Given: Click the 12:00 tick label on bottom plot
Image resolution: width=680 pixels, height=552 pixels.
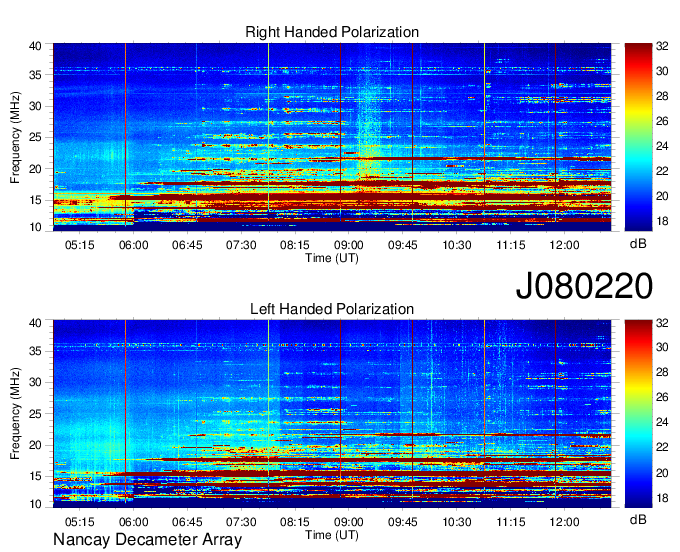Looking at the screenshot, I should pos(564,522).
